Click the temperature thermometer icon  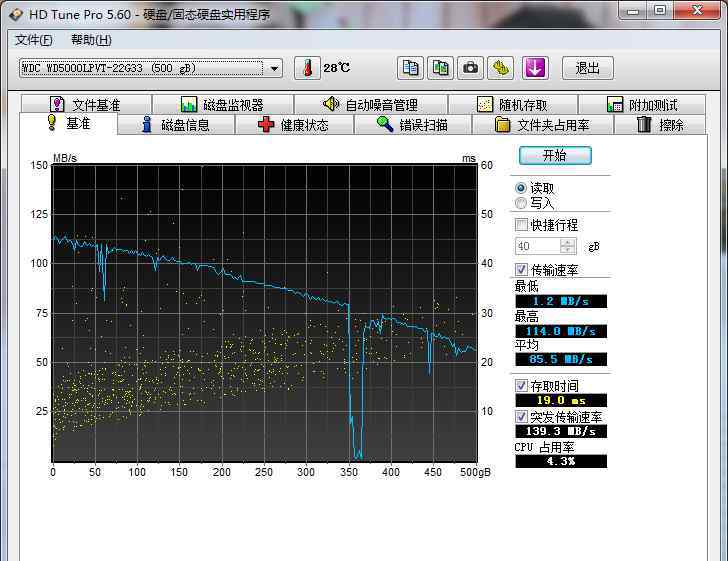(307, 68)
